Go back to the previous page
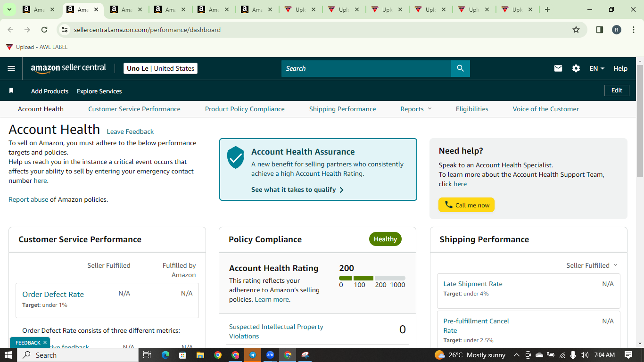The image size is (644, 362). [x=10, y=30]
